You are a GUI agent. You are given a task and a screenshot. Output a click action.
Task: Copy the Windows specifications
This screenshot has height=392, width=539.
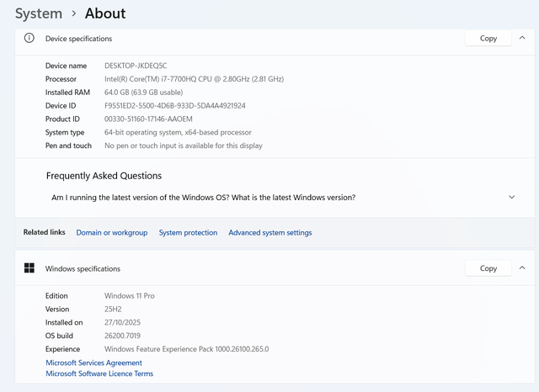[x=488, y=268]
